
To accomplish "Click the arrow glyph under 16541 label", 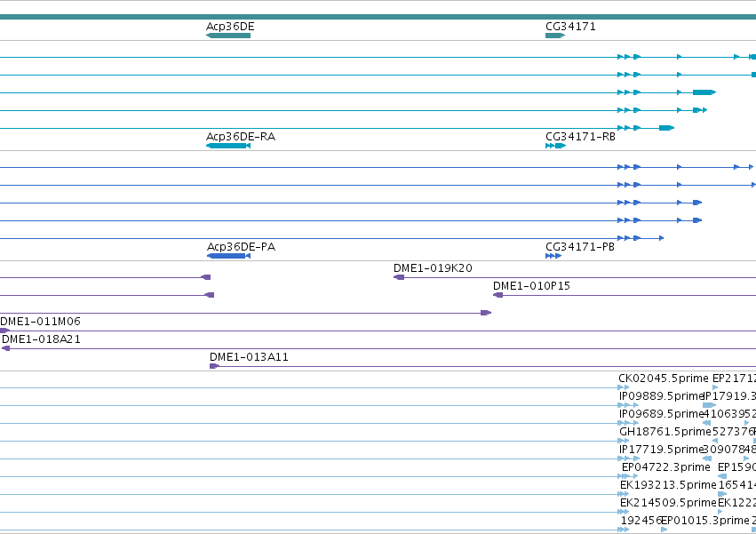I will click(722, 494).
